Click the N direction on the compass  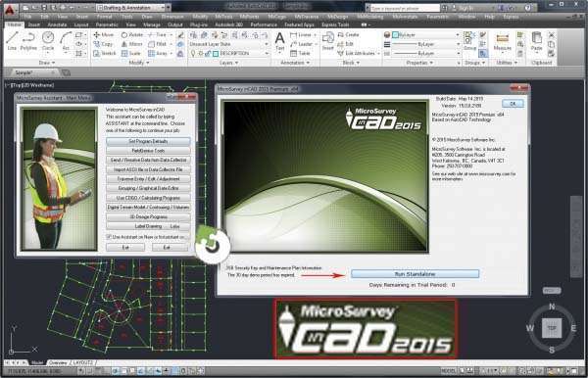click(552, 307)
